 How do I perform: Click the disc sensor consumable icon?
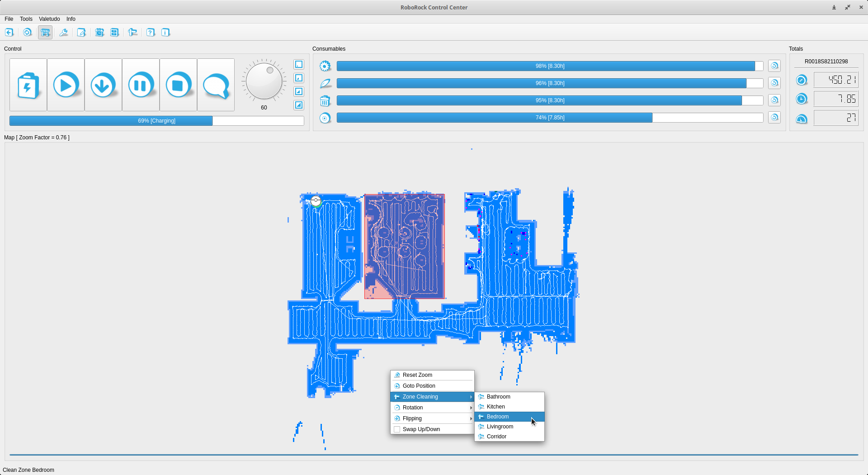click(x=325, y=118)
